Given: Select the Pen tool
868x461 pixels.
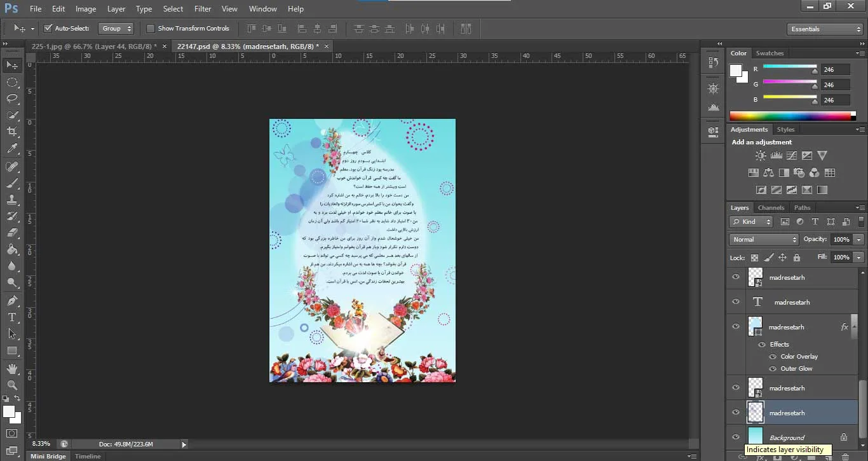Looking at the screenshot, I should pyautogui.click(x=12, y=300).
